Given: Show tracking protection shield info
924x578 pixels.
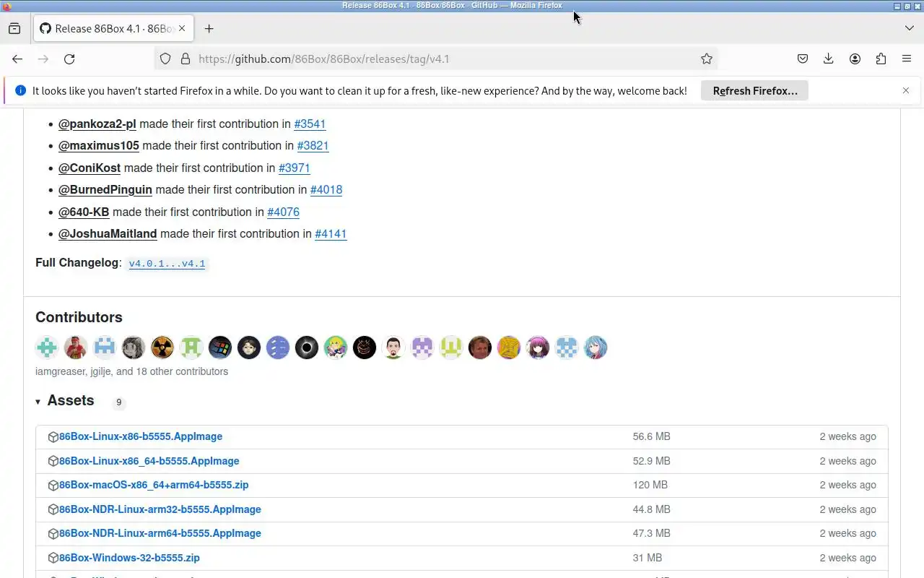Looking at the screenshot, I should 165,59.
